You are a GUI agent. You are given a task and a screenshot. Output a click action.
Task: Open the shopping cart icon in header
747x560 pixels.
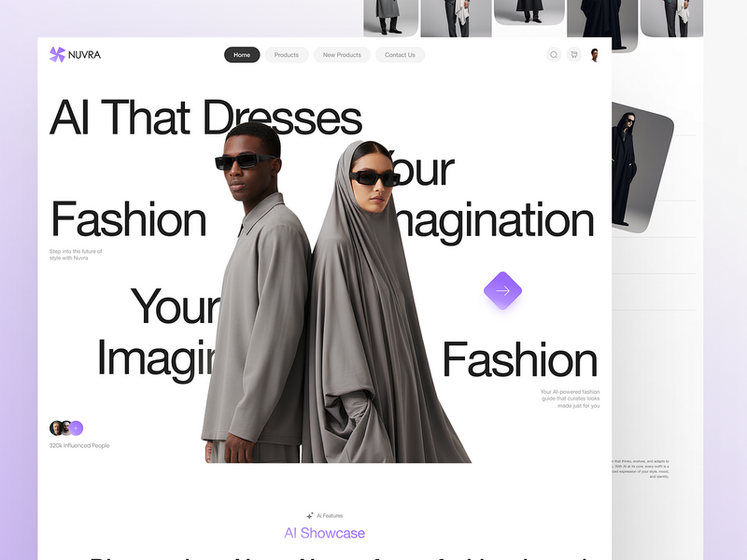[573, 54]
